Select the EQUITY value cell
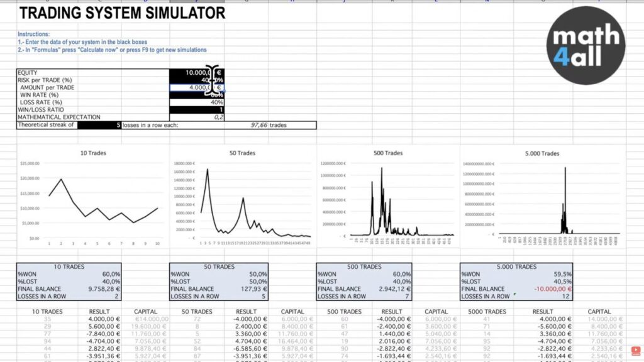The height and width of the screenshot is (362, 644). tap(196, 73)
